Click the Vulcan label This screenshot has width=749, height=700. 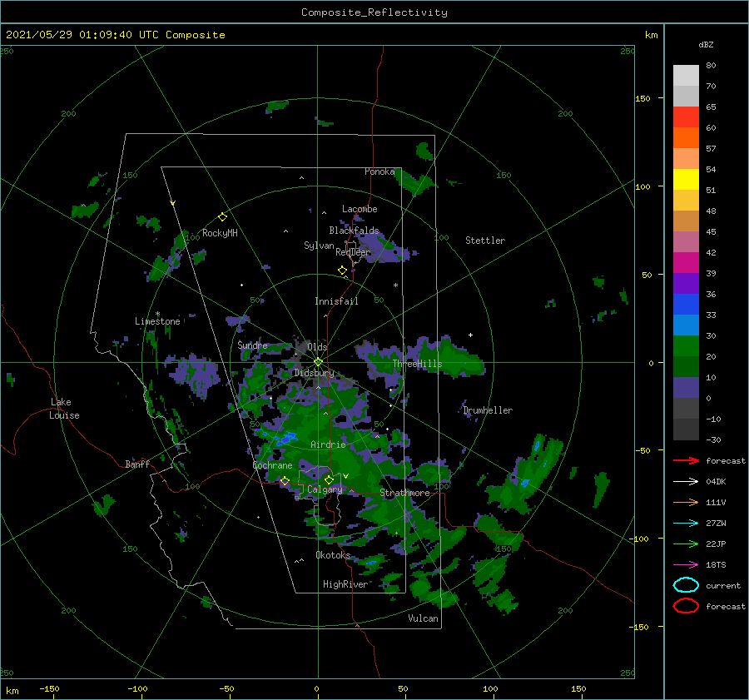tap(423, 618)
